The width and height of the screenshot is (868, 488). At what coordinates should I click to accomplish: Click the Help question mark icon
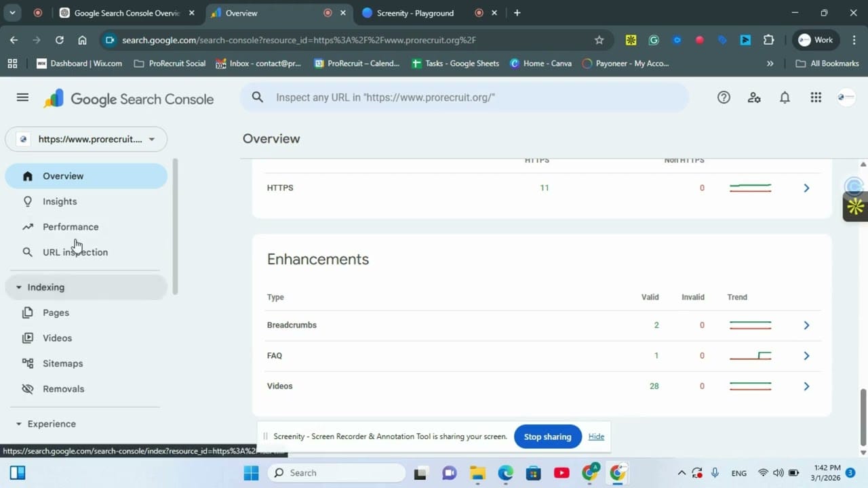point(724,98)
